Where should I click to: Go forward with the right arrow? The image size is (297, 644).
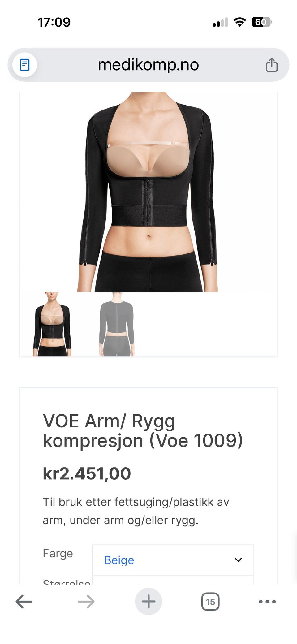point(86,602)
